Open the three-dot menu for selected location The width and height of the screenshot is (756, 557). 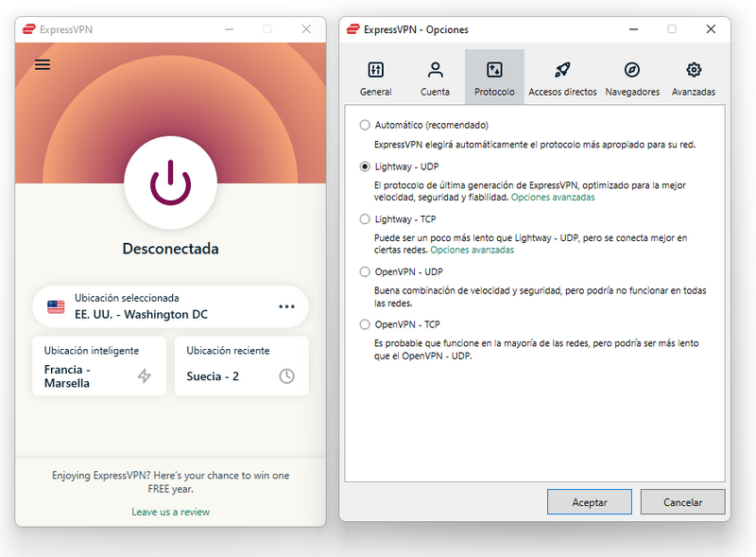point(286,306)
